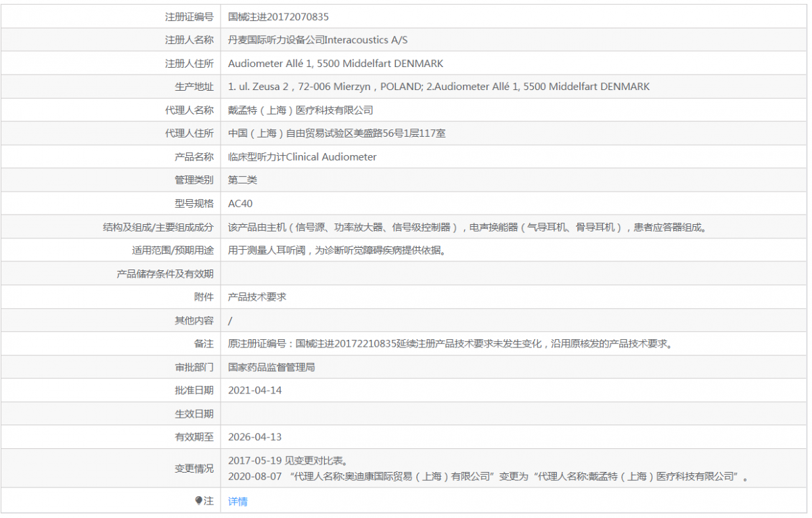
Task: Click approval date 2021-04-14
Action: (x=254, y=391)
